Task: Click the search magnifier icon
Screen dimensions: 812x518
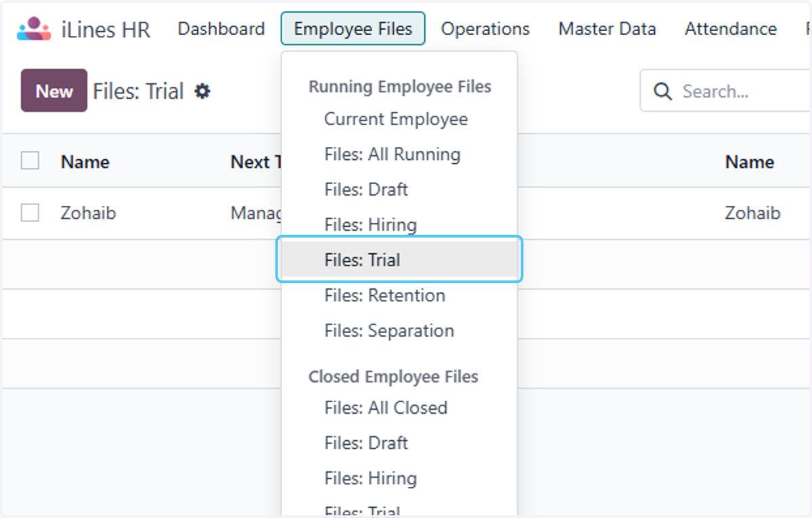Action: [663, 91]
